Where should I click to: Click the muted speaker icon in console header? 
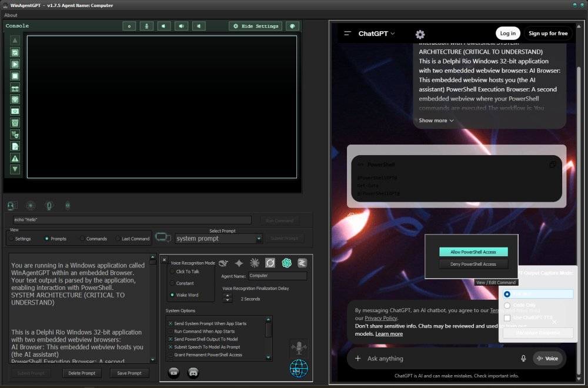[199, 26]
